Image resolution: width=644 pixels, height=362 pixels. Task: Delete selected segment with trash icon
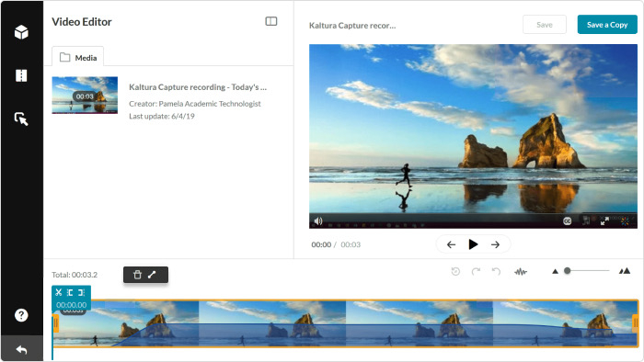[x=138, y=275]
